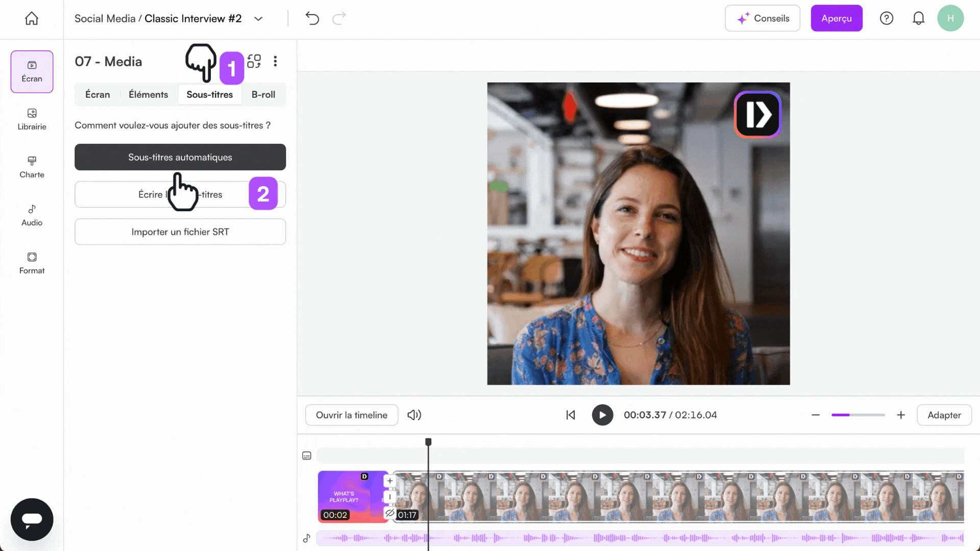This screenshot has width=980, height=551.
Task: Toggle mute with the speaker icon
Action: click(x=414, y=415)
